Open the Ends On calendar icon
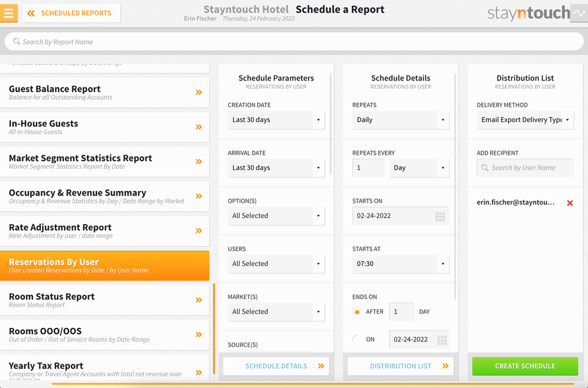 [x=442, y=340]
